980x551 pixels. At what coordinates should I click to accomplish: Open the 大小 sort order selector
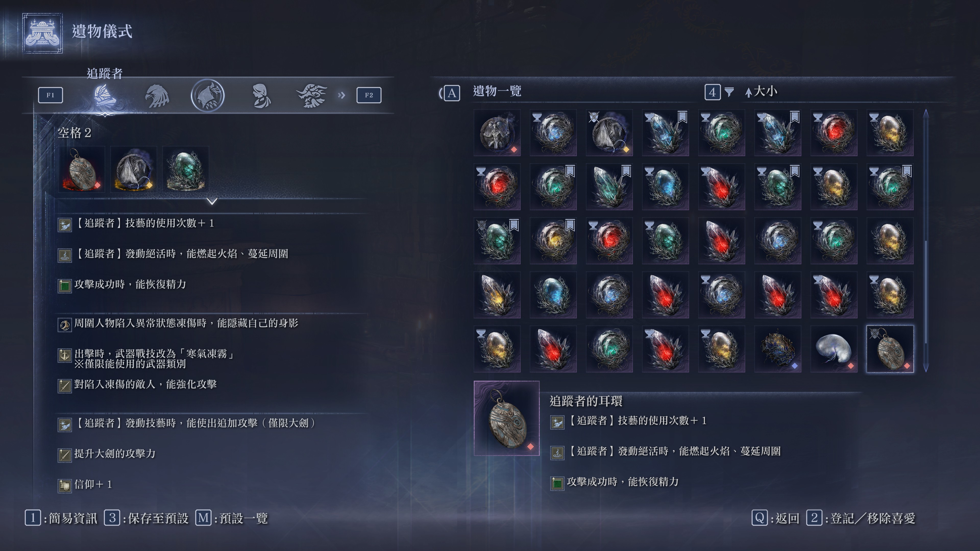click(761, 91)
